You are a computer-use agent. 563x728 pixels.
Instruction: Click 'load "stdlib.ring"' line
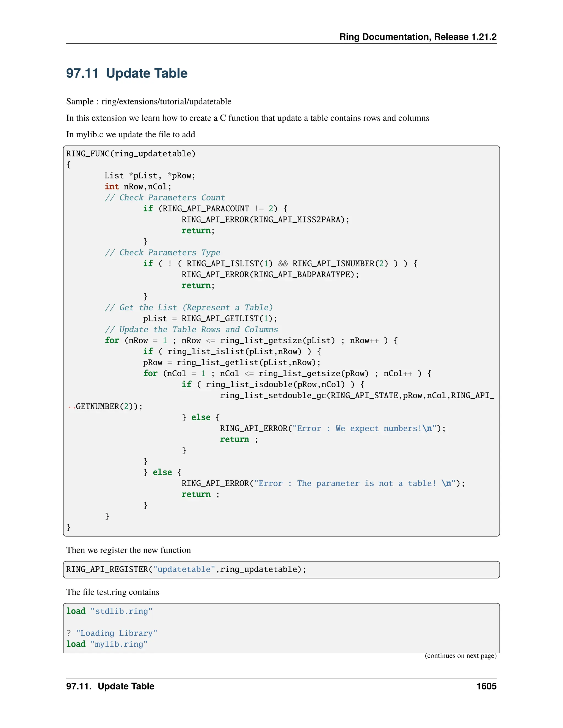(x=109, y=611)
